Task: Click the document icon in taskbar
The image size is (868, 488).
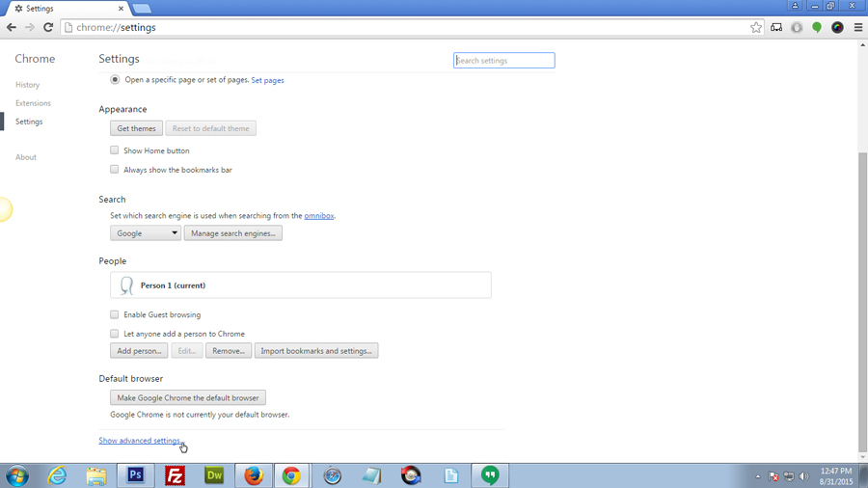Action: click(450, 475)
